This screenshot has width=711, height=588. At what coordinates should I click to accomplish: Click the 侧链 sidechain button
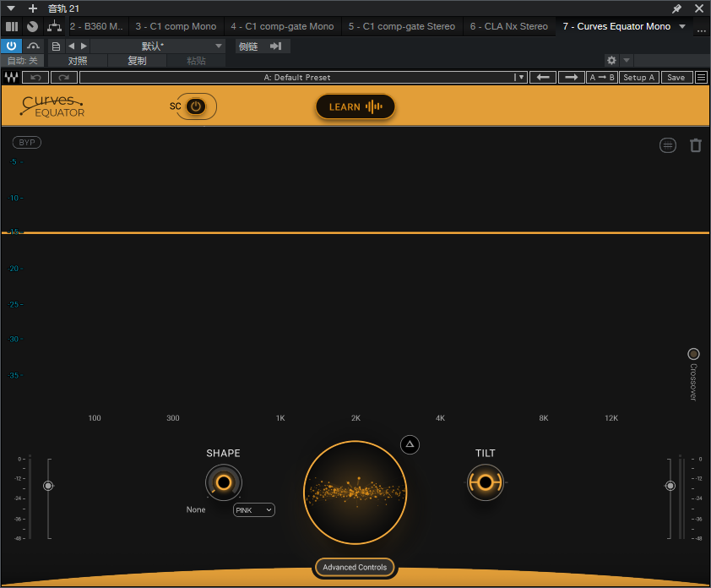248,46
